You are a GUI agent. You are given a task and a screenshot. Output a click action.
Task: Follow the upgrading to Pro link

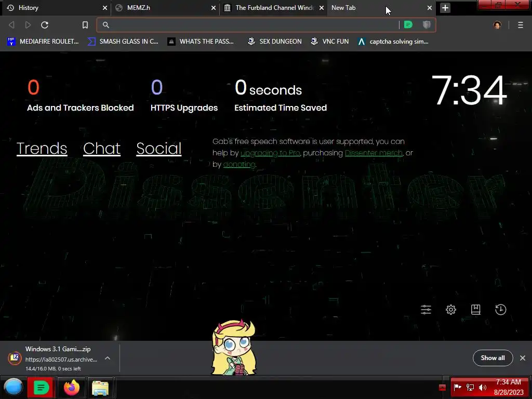tap(270, 153)
